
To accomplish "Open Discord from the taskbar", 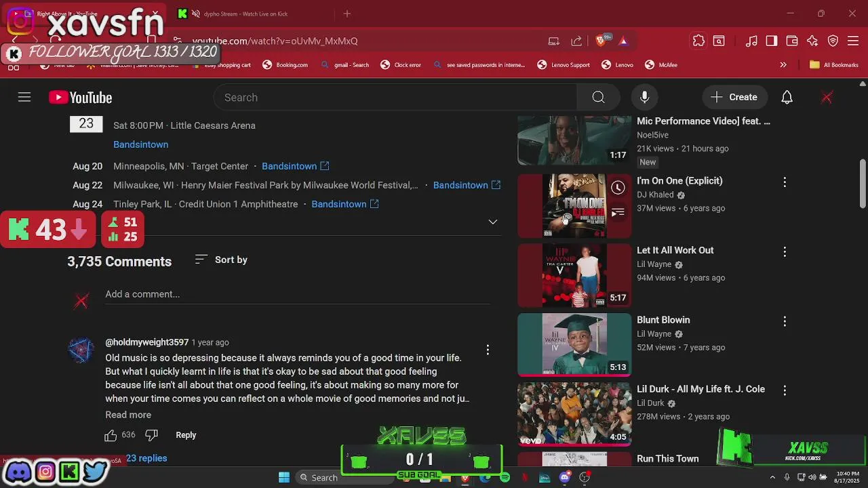I will pyautogui.click(x=565, y=477).
